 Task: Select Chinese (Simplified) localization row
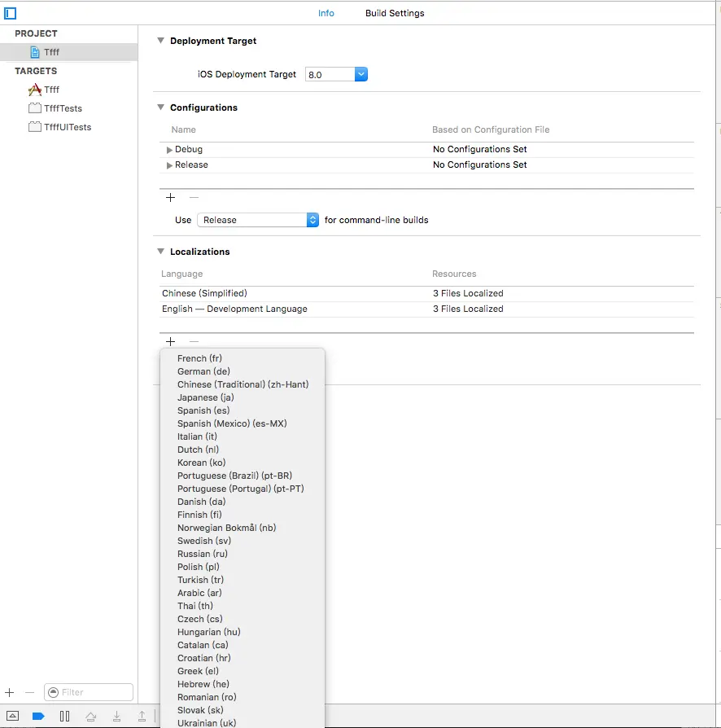[x=426, y=293]
